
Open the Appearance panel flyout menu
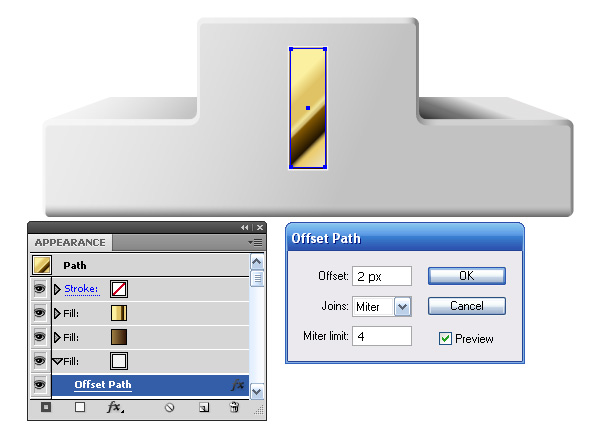pos(255,243)
